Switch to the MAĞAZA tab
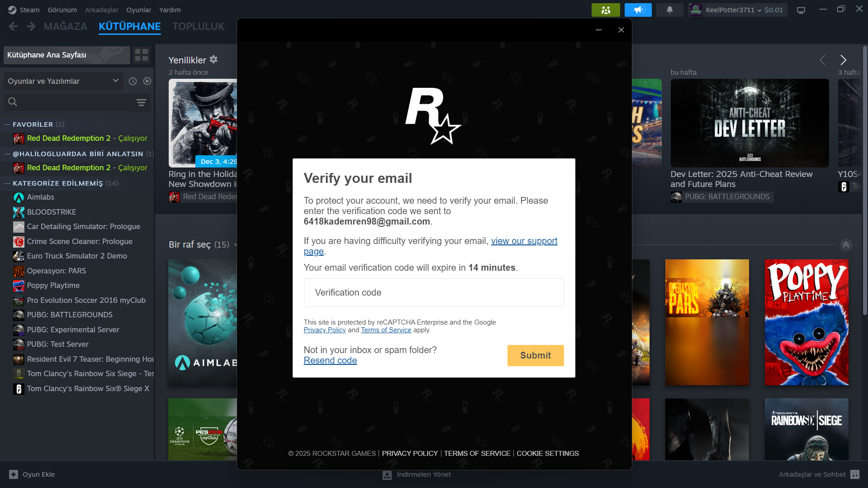This screenshot has height=488, width=868. (x=66, y=26)
